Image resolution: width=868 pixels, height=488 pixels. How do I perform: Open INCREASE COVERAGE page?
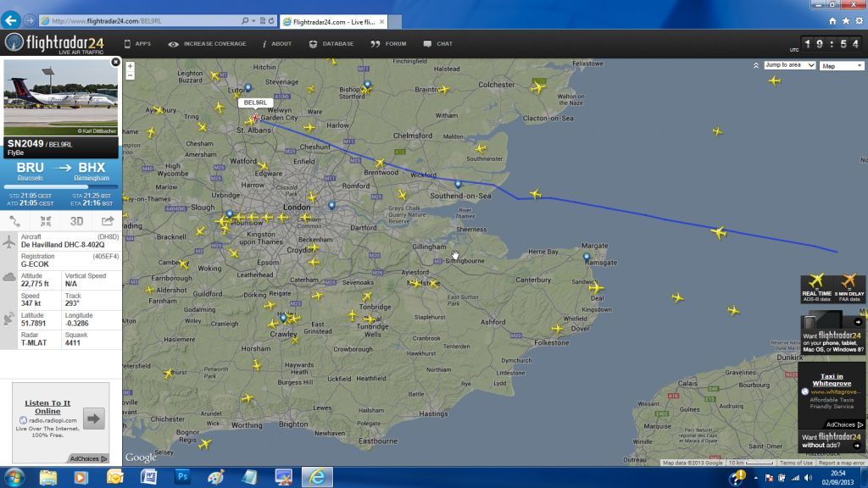[x=208, y=44]
